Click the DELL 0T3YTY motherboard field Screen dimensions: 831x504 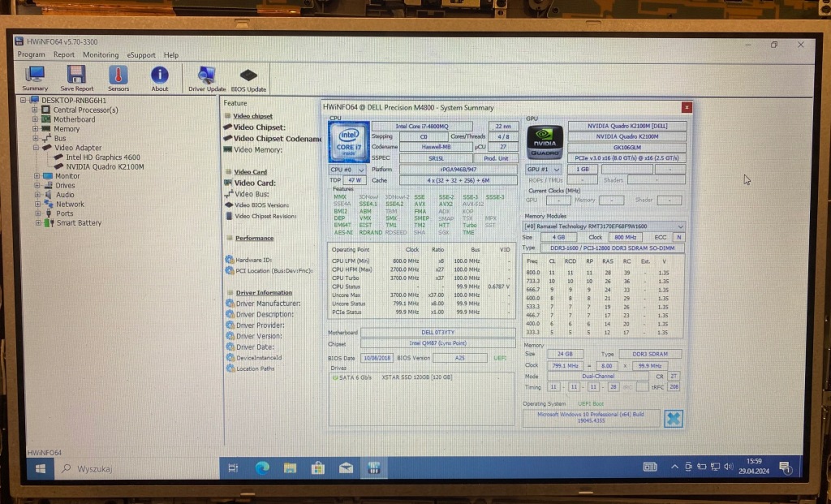tap(437, 332)
